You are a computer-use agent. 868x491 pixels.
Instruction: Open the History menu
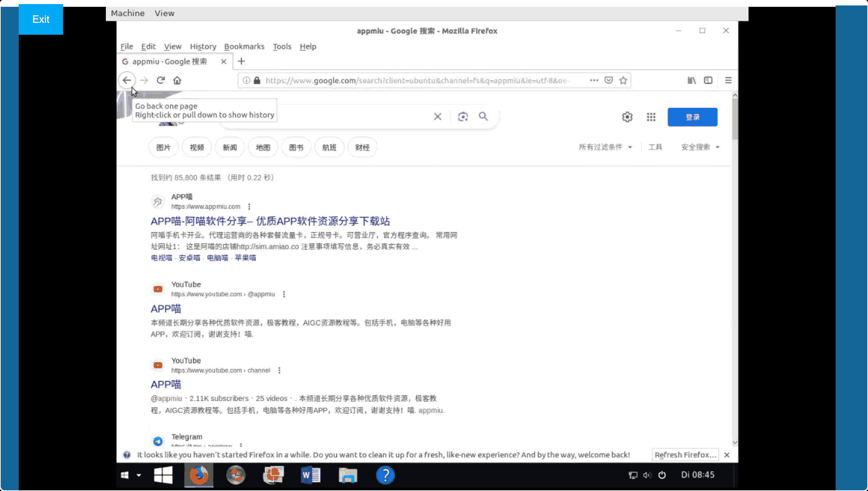(x=203, y=46)
